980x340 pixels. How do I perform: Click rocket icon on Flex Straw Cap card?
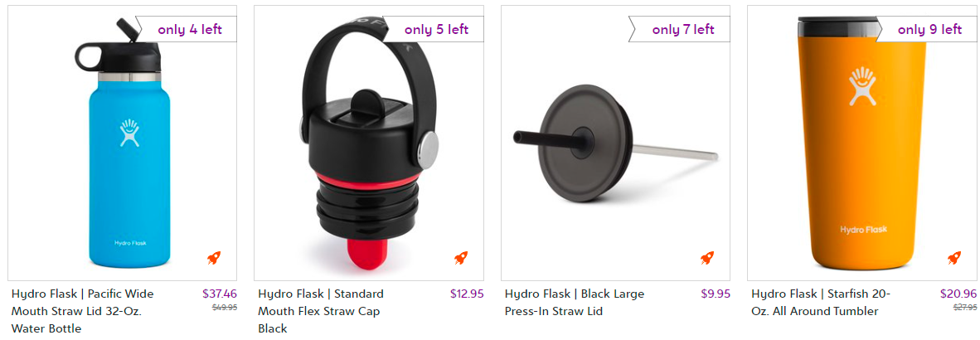coord(461,258)
